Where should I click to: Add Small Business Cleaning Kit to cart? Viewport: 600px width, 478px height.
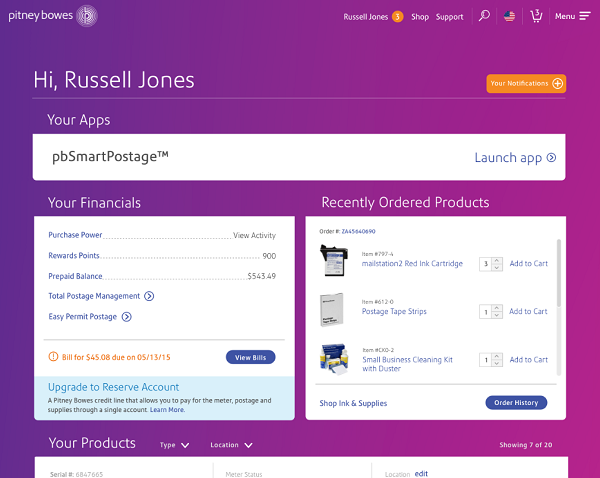click(528, 360)
